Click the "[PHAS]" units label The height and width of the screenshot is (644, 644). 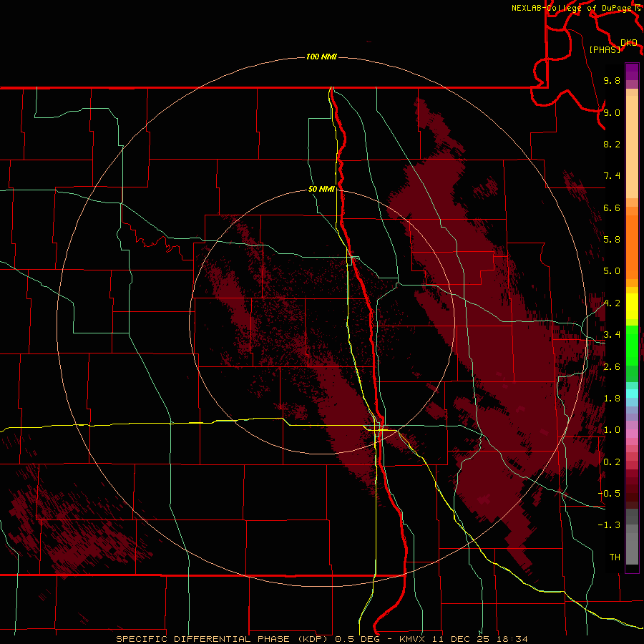pos(605,49)
